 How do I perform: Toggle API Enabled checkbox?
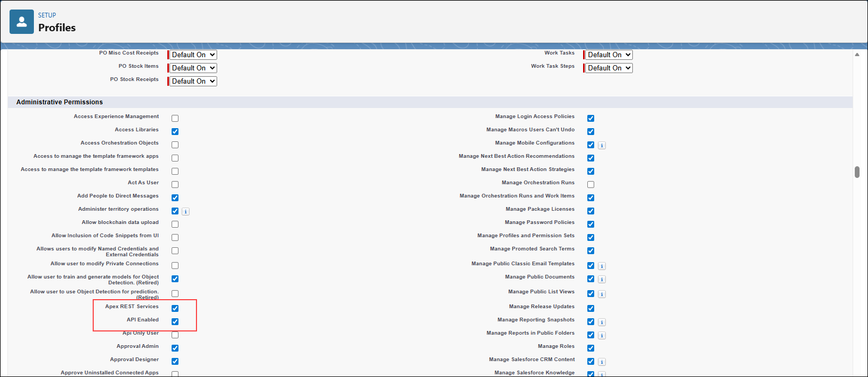point(175,322)
